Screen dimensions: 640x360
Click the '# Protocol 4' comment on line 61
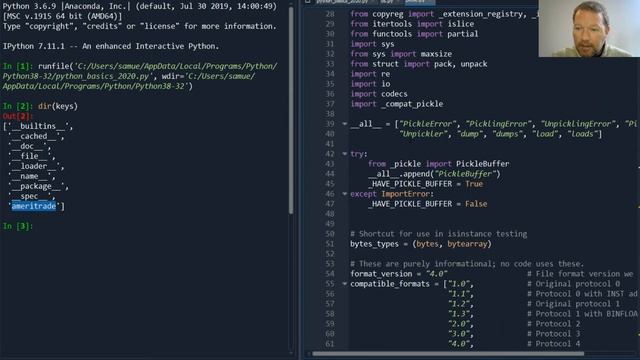pyautogui.click(x=553, y=344)
